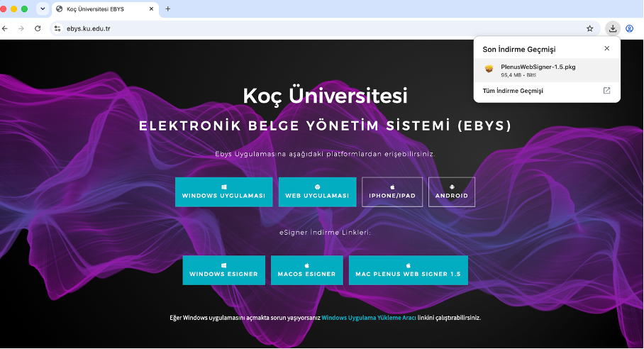Open a new tab with plus
The width and height of the screenshot is (644, 349).
pos(167,9)
